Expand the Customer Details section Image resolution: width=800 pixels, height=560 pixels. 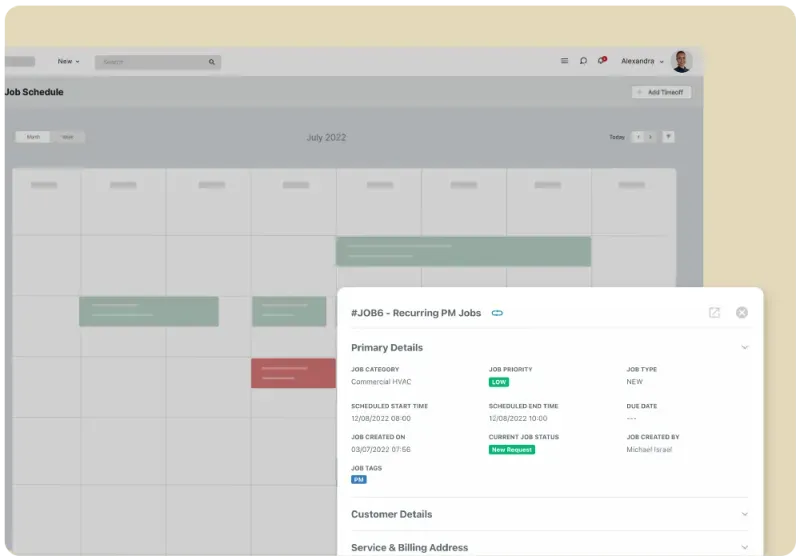click(744, 514)
